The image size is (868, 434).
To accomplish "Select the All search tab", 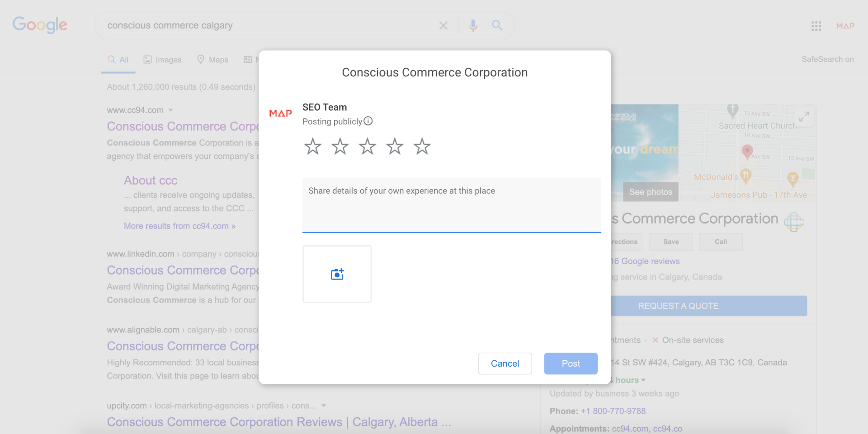I will coord(118,60).
